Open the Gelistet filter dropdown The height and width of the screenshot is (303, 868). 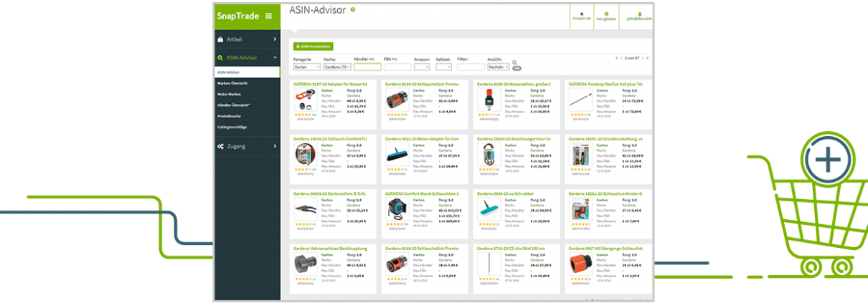[443, 67]
